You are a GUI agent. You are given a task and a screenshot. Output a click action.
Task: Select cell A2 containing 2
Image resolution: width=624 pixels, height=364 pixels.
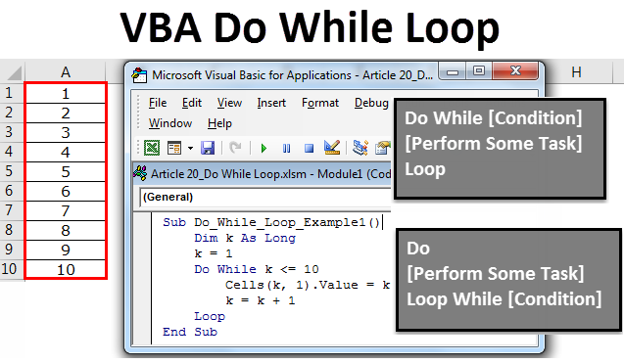pyautogui.click(x=66, y=113)
